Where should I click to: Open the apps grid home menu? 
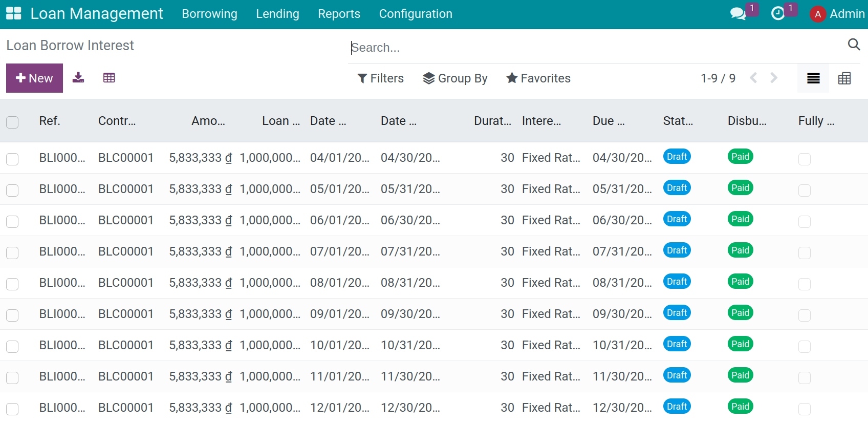point(13,14)
